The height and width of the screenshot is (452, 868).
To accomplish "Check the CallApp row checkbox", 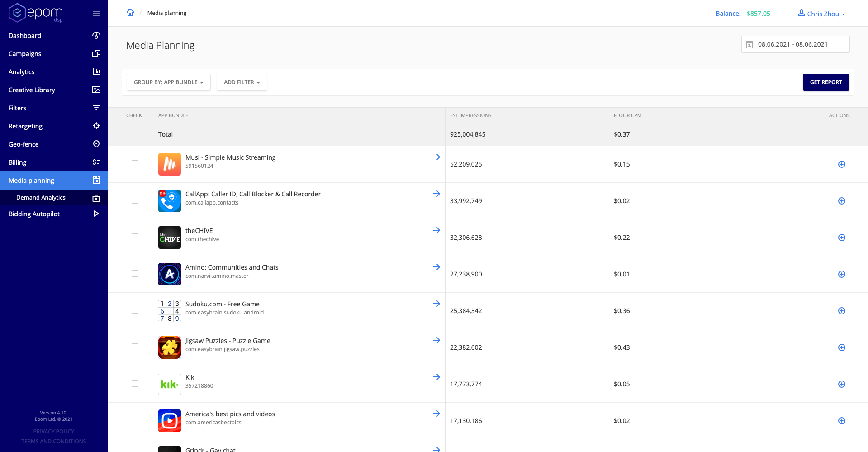I will [135, 200].
